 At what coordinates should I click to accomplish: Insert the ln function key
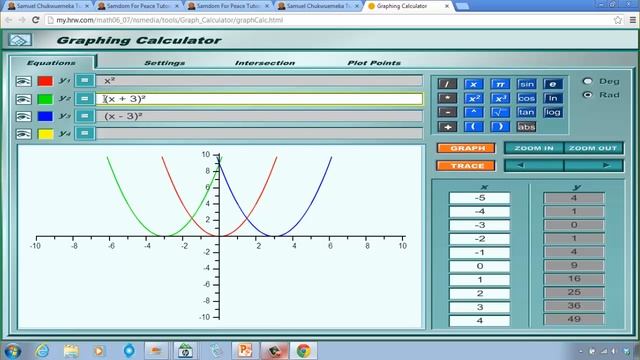(553, 98)
